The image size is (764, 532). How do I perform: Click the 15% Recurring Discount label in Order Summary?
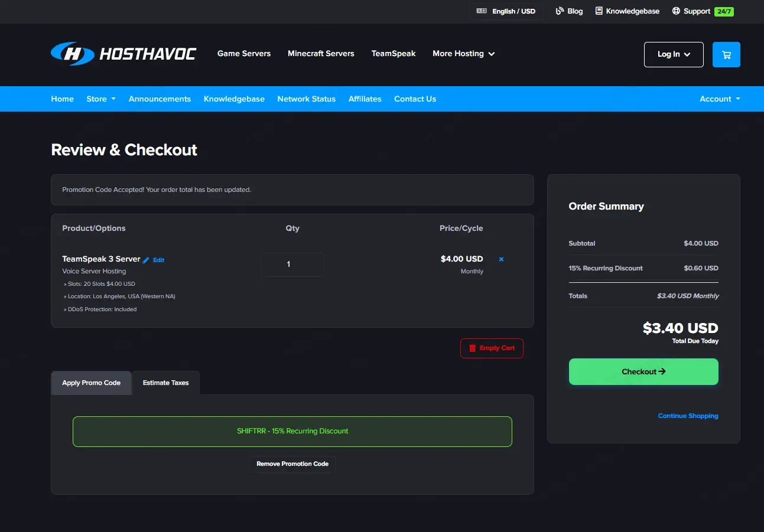click(606, 268)
